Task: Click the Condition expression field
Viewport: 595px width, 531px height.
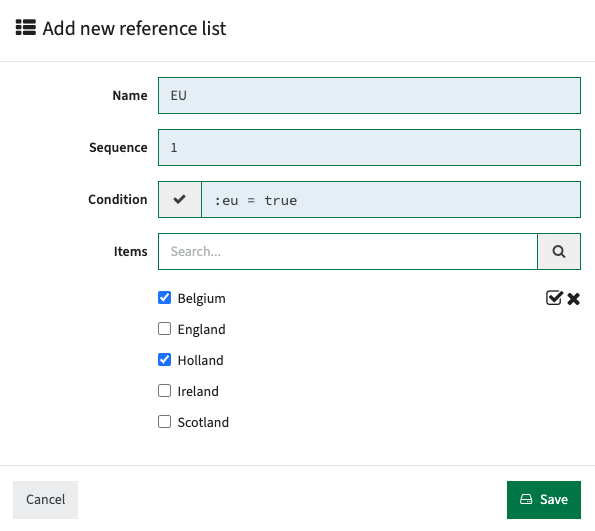Action: (391, 200)
